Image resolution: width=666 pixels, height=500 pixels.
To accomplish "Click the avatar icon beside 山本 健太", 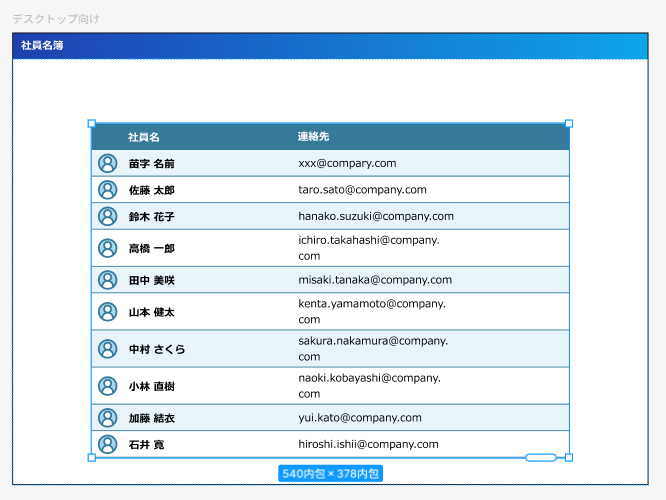I will coord(107,312).
